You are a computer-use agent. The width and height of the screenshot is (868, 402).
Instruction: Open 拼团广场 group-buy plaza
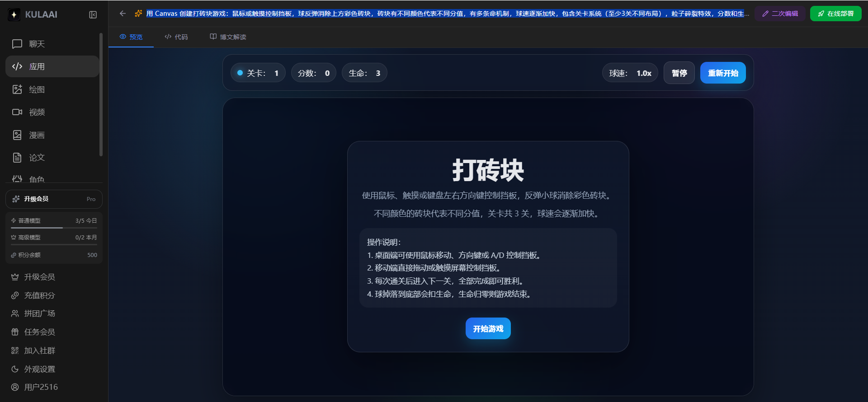[54, 313]
